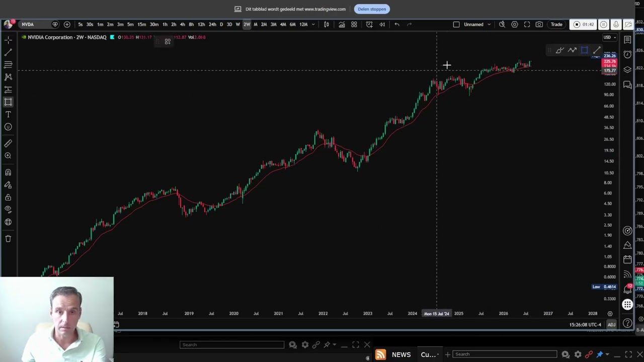Open the emoji icons tool
The height and width of the screenshot is (362, 644).
(x=8, y=127)
